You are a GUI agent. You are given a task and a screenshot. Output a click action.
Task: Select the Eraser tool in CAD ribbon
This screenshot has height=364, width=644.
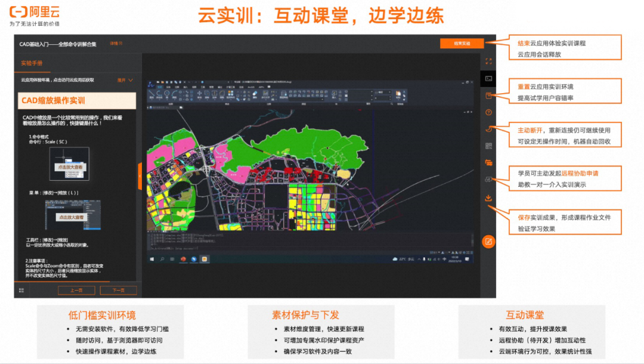pyautogui.click(x=255, y=95)
